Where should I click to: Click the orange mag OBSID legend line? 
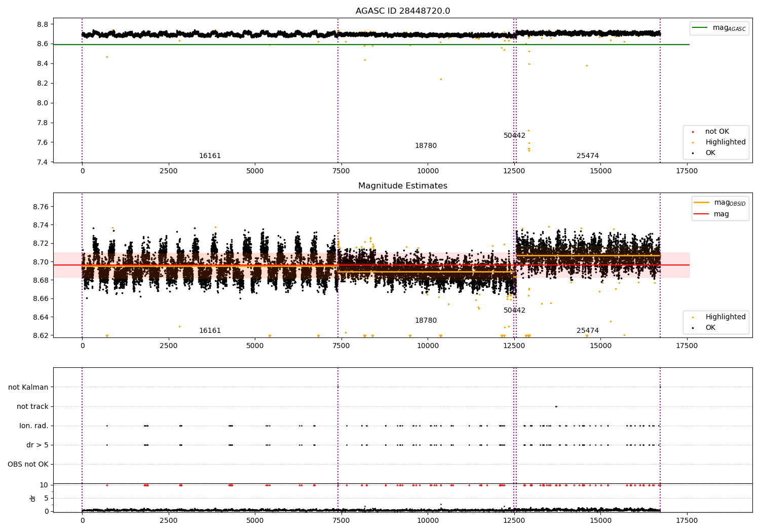click(x=702, y=203)
